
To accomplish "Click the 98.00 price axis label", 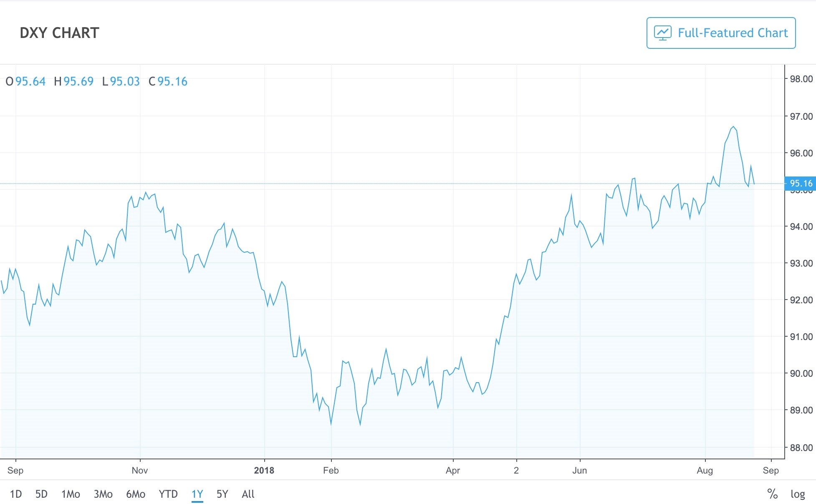I will tap(801, 79).
